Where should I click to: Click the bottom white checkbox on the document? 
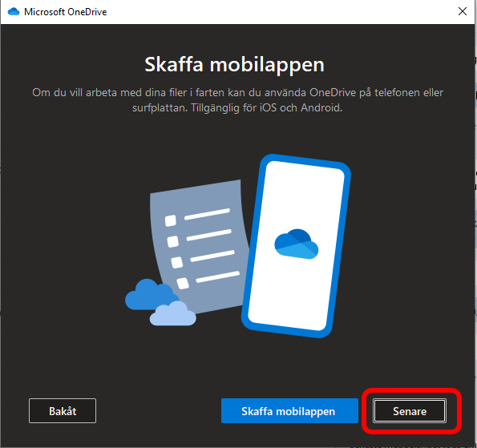point(183,283)
